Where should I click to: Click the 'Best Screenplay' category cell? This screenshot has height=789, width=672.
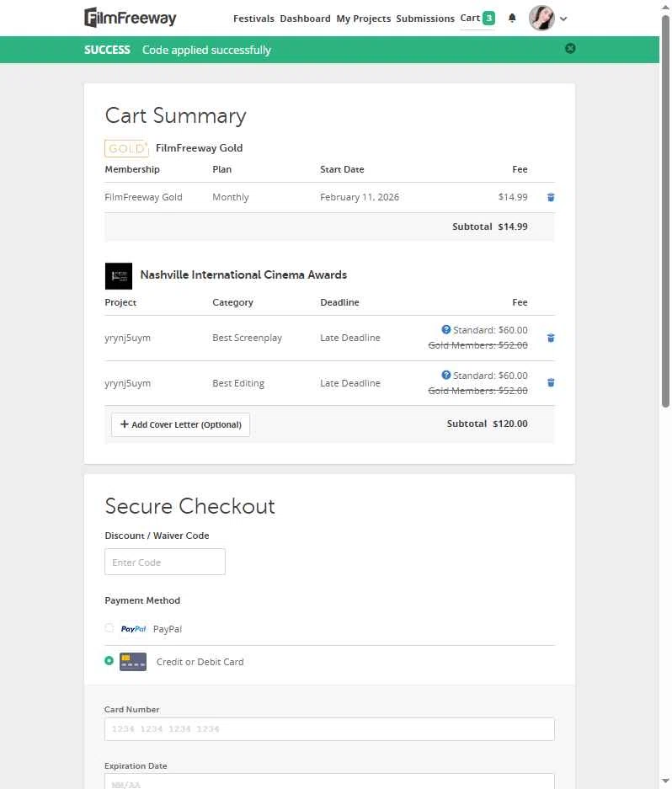pyautogui.click(x=247, y=338)
